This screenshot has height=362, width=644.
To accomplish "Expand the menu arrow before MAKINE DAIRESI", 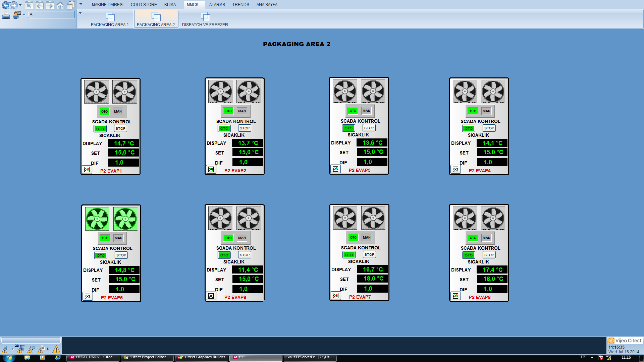I will tap(80, 4).
